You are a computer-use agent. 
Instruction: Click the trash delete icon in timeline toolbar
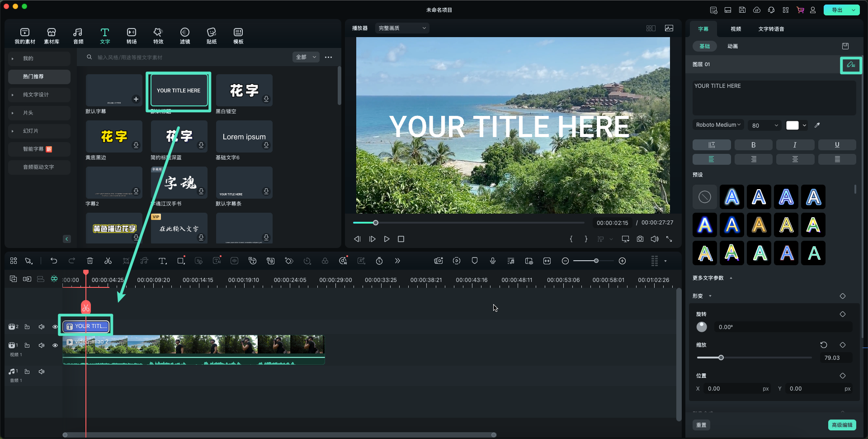(x=90, y=261)
